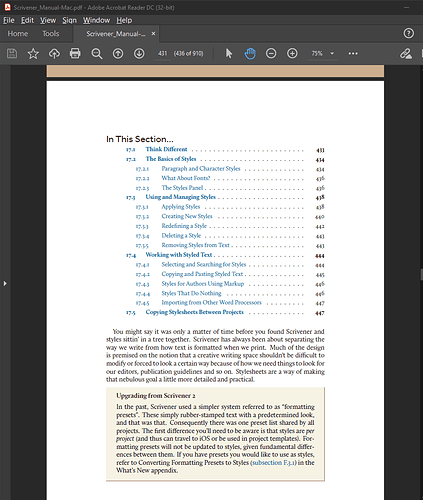The image size is (423, 500).
Task: Open more tools ellipsis menu
Action: 353,53
